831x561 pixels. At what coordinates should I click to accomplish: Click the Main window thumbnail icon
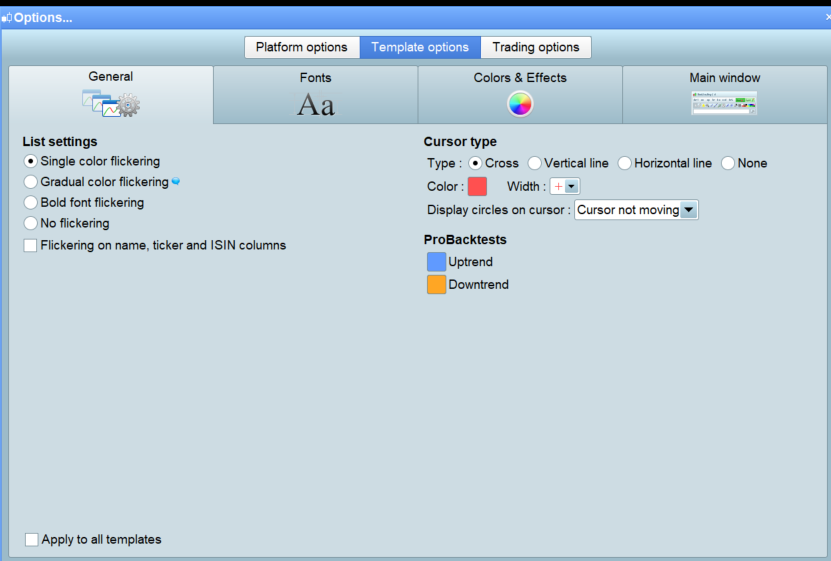click(724, 103)
